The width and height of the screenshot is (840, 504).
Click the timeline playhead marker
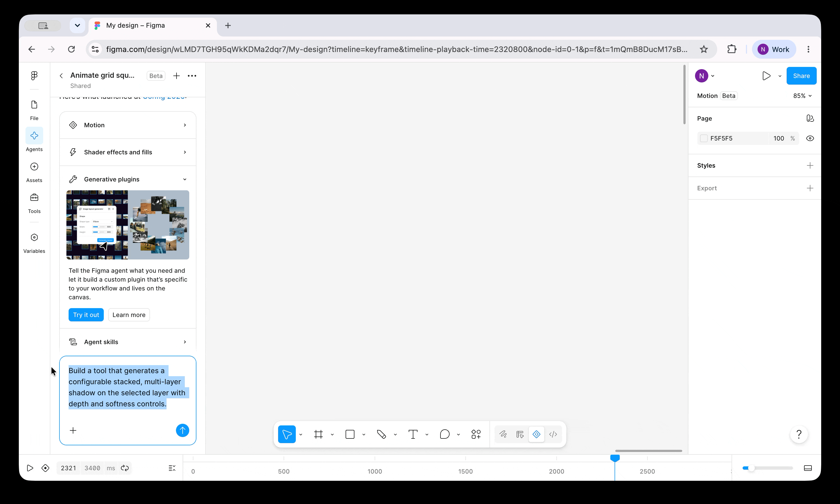pos(615,458)
